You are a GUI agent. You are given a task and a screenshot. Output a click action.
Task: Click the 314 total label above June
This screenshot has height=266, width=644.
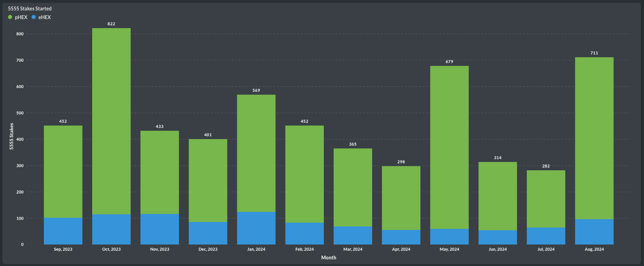498,158
